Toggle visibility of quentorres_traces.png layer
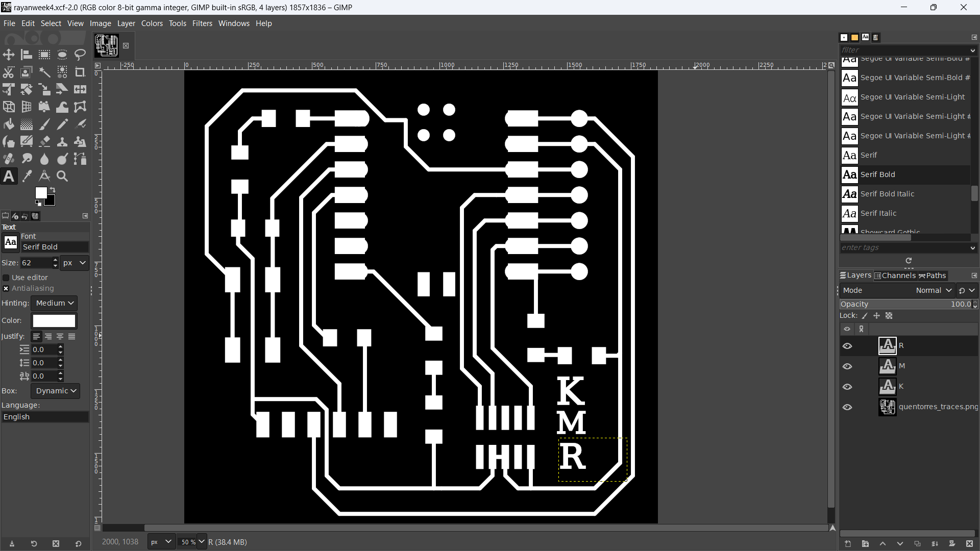The image size is (980, 551). [847, 407]
